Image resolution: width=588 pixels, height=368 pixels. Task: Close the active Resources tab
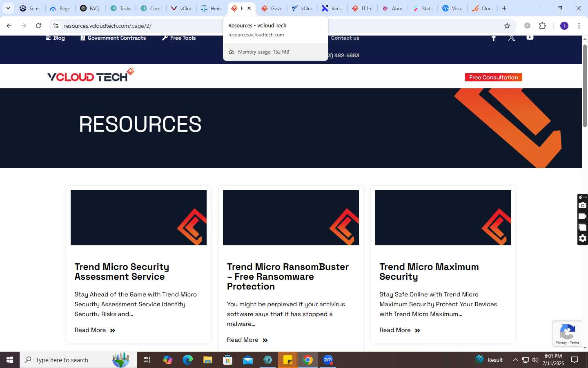point(249,8)
